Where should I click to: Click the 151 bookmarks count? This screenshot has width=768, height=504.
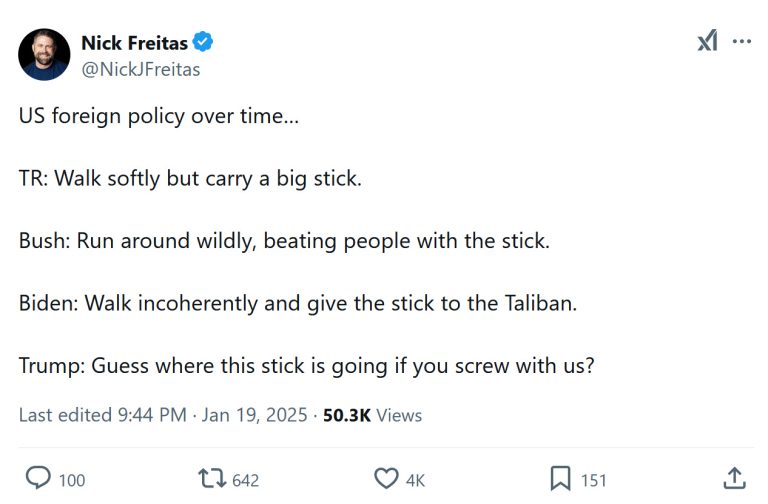point(593,480)
